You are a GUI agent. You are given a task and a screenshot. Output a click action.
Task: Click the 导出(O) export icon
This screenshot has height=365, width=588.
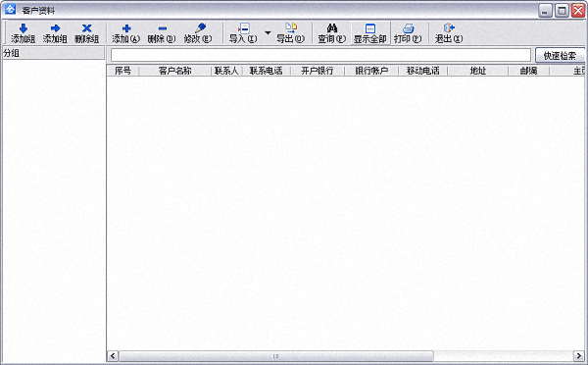click(291, 28)
